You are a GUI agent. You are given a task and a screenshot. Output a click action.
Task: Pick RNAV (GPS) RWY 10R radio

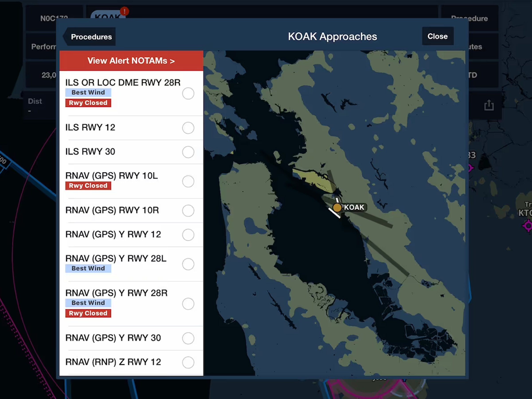188,210
